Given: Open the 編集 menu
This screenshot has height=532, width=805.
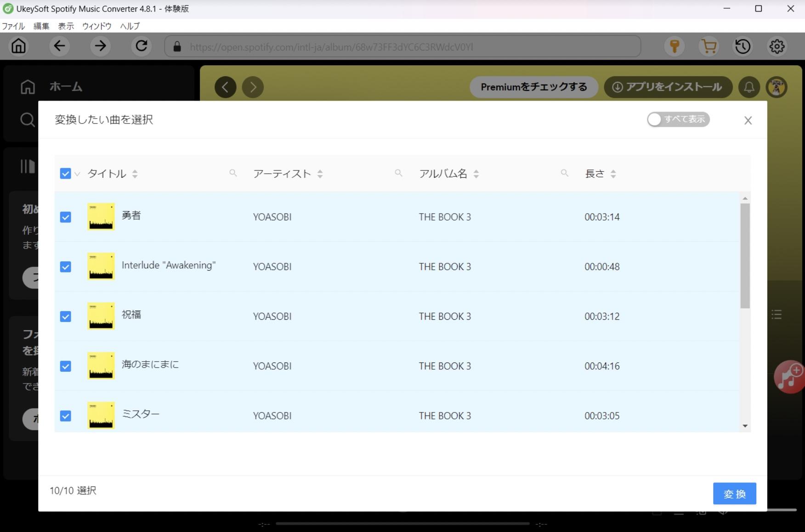Looking at the screenshot, I should tap(41, 26).
